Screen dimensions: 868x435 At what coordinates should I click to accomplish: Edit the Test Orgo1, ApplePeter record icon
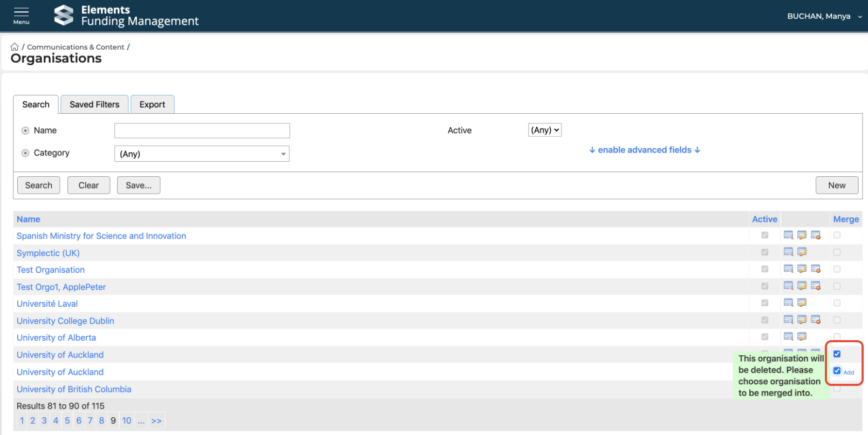pyautogui.click(x=802, y=286)
